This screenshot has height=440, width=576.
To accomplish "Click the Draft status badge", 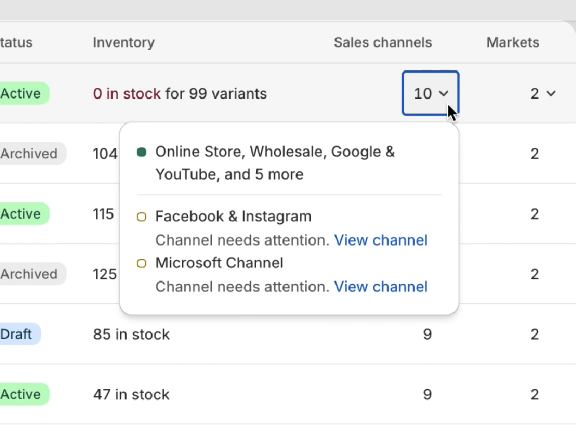I will [x=19, y=334].
